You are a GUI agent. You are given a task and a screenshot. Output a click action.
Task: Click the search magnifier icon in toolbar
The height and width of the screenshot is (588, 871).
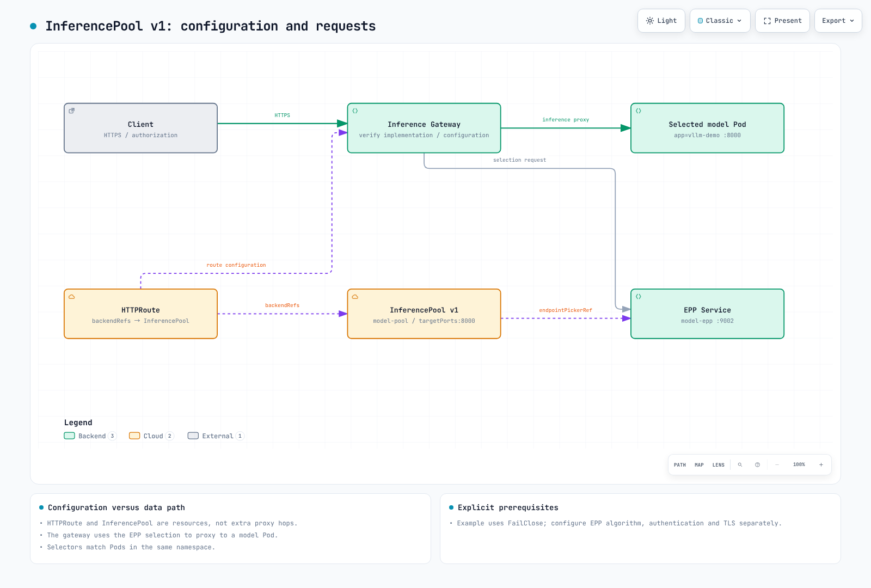coord(740,465)
